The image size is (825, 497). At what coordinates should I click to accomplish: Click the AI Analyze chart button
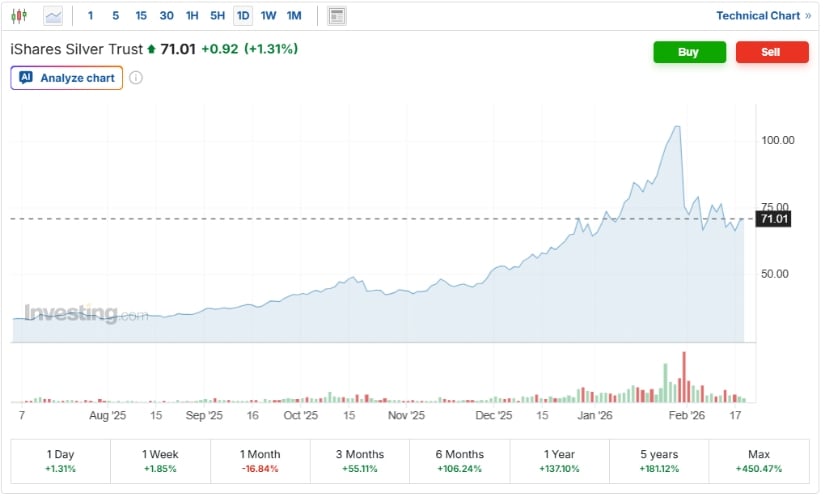67,78
